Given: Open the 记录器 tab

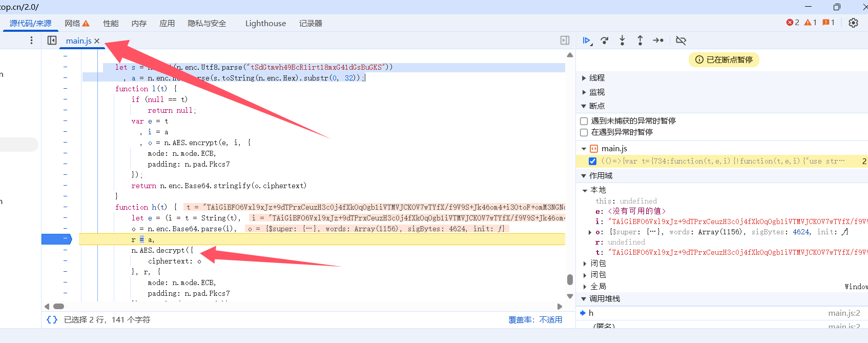Looking at the screenshot, I should click(311, 24).
